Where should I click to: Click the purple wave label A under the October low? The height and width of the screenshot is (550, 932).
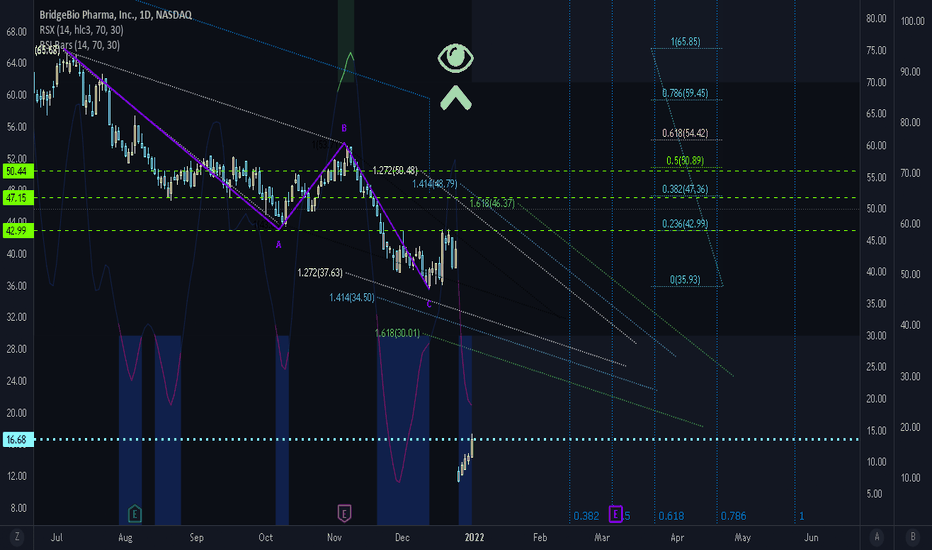[278, 244]
